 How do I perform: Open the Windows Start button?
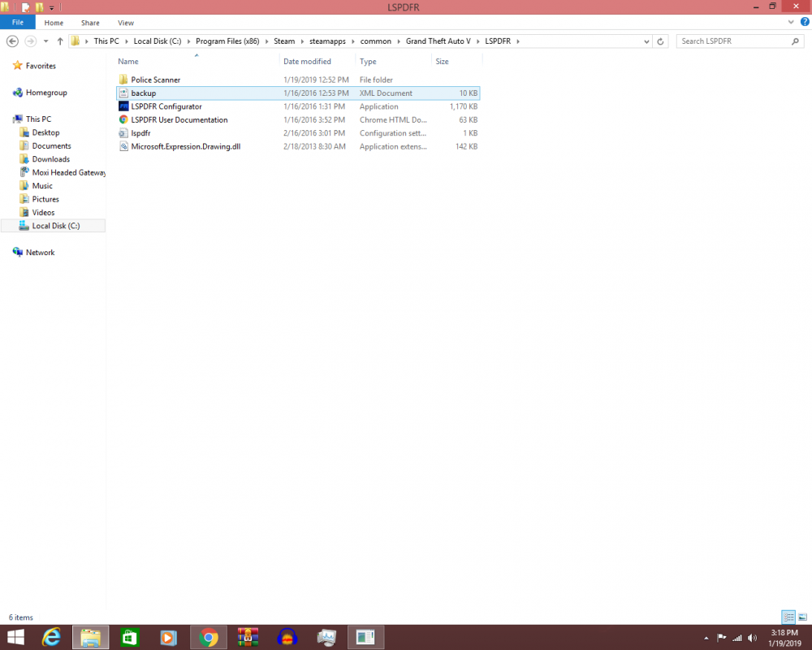[x=15, y=637]
